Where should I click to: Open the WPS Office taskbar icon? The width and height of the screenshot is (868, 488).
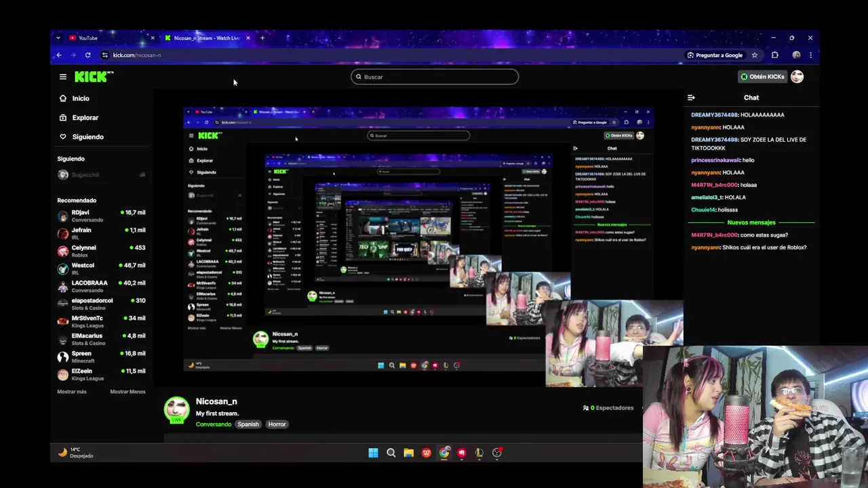(x=426, y=453)
